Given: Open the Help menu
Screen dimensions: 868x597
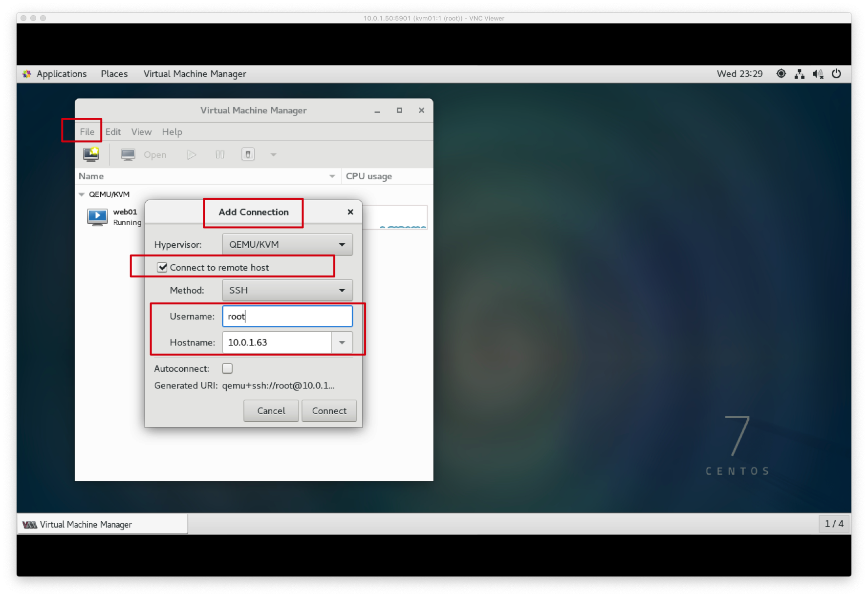Looking at the screenshot, I should click(x=172, y=132).
